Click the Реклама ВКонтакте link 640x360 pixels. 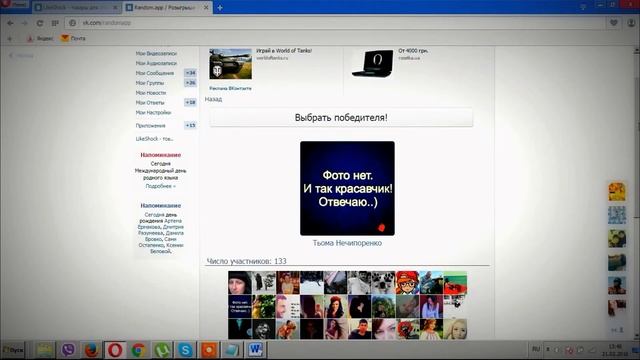click(x=231, y=88)
